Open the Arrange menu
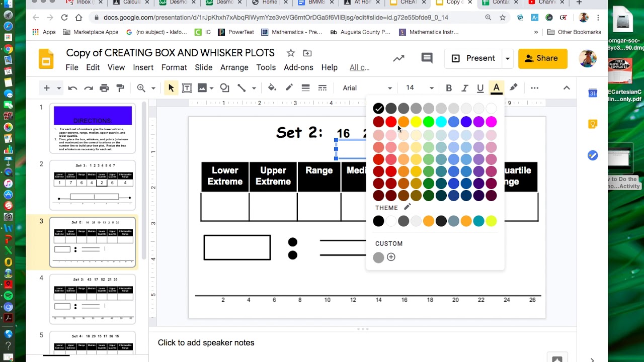644x362 pixels. pos(234,67)
